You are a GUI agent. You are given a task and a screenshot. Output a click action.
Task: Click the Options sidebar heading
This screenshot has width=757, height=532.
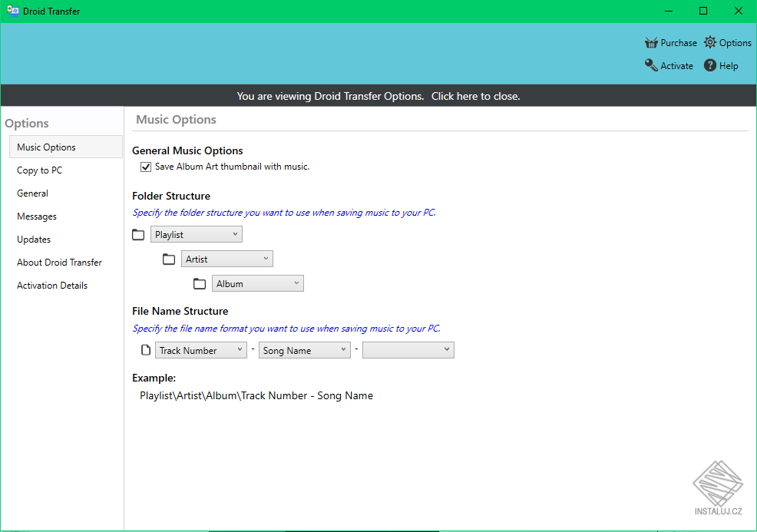[27, 123]
